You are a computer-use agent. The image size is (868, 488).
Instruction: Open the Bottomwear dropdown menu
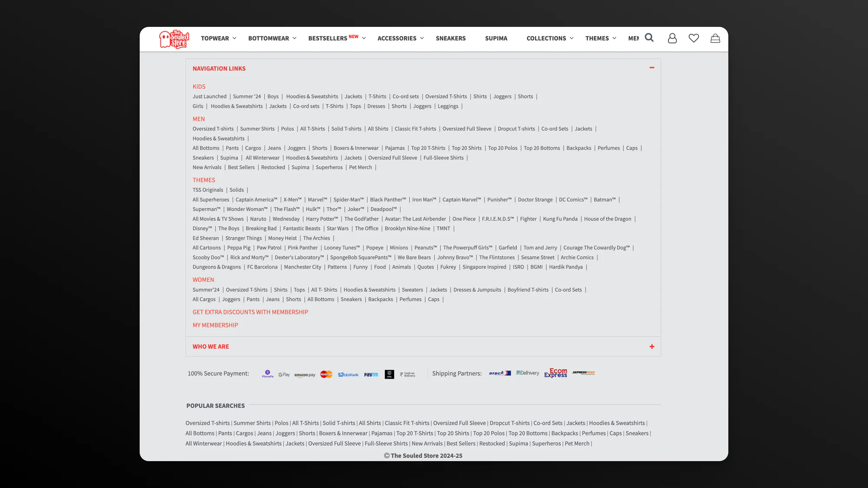tap(273, 38)
